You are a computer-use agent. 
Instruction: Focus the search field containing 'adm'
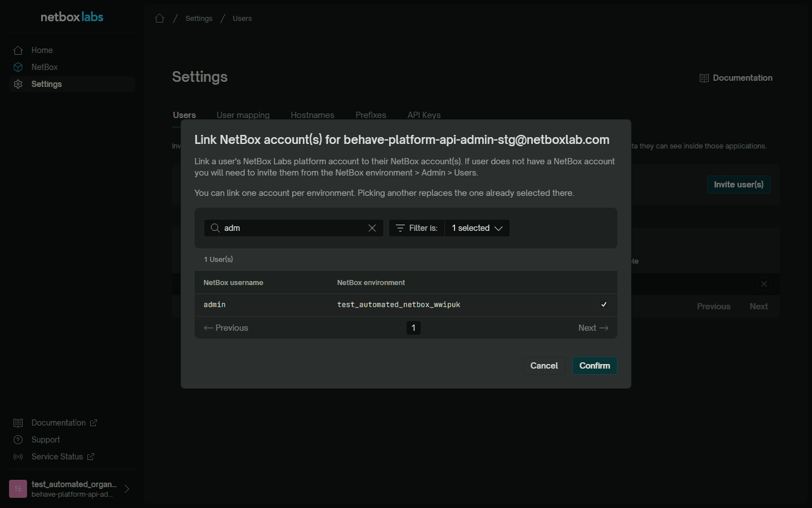tap(294, 228)
